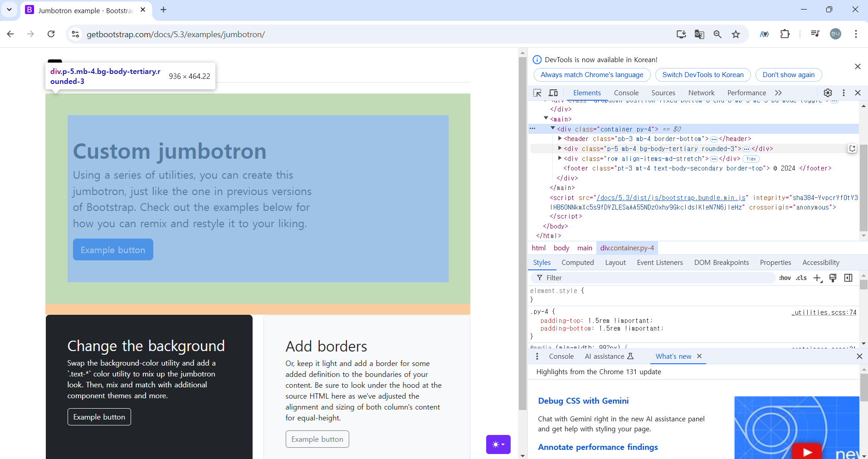
Task: Select the body breadcrumb item
Action: click(561, 248)
